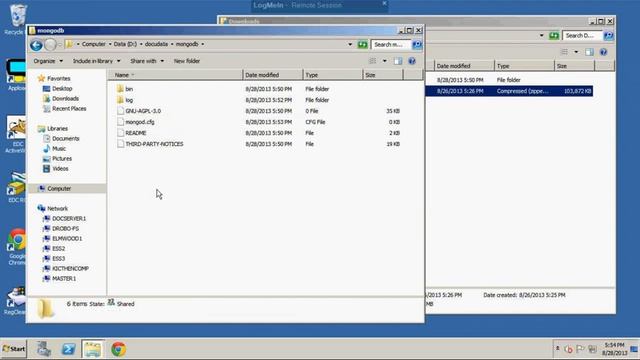640x360 pixels.
Task: Open Favorites in navigation pane
Action: (58, 78)
